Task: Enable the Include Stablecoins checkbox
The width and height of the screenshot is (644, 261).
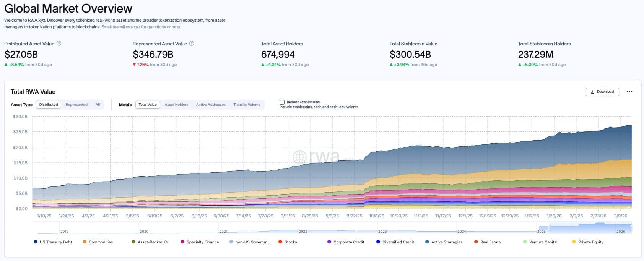Action: (x=282, y=102)
